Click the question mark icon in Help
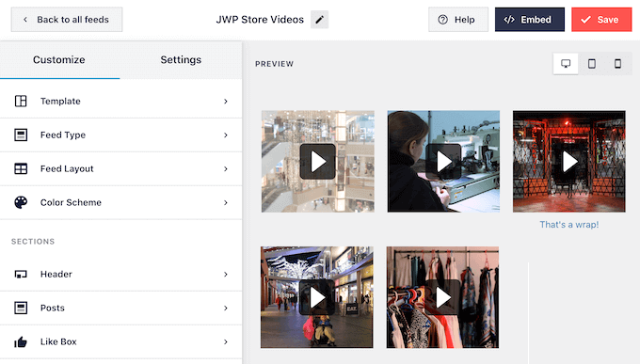The image size is (640, 364). pyautogui.click(x=443, y=20)
